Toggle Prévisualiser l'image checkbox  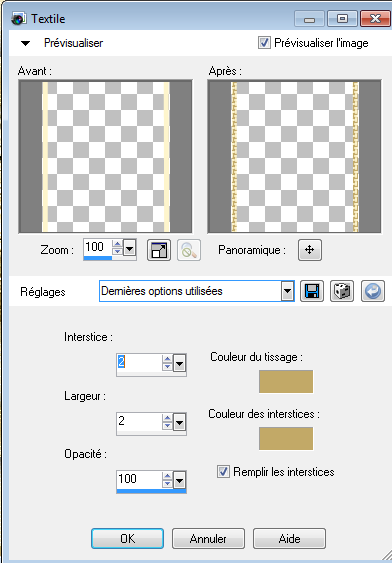[264, 43]
